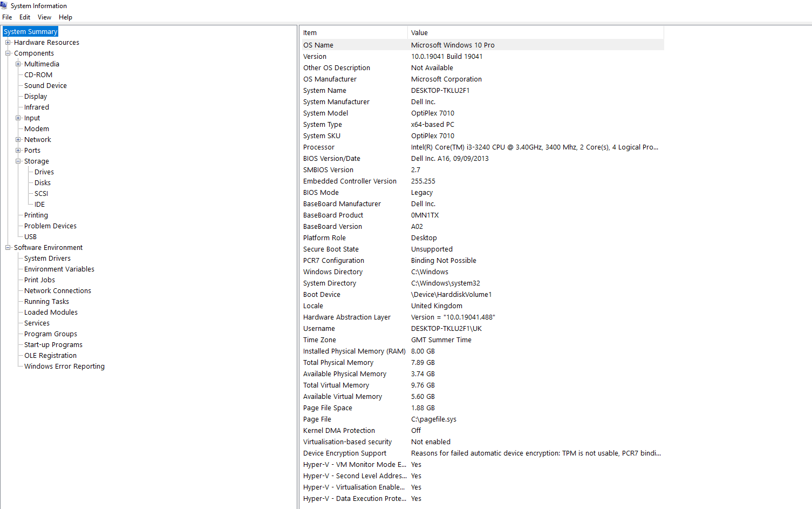Select OLE Registration in the tree
This screenshot has height=509, width=812.
50,356
